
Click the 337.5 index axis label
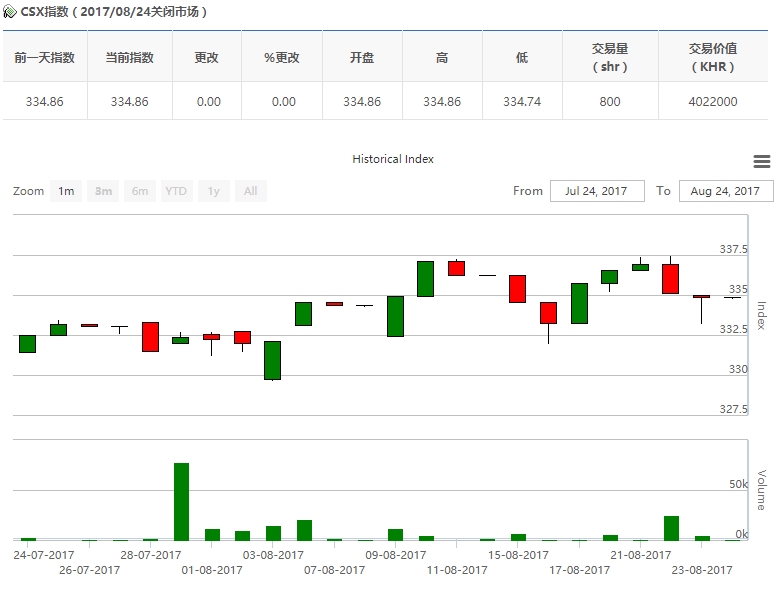click(733, 249)
